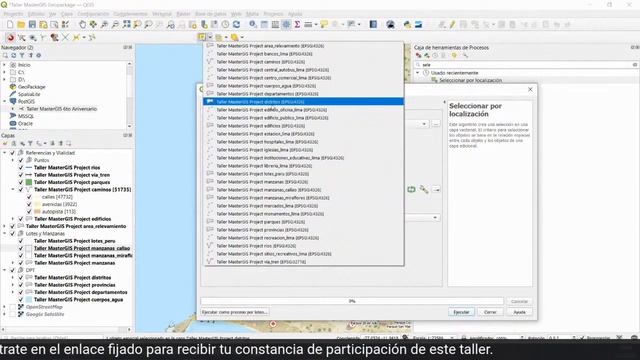Viewport: 640px width, 360px height.
Task: Select the Pan Map hand tool
Action: [x=82, y=24]
